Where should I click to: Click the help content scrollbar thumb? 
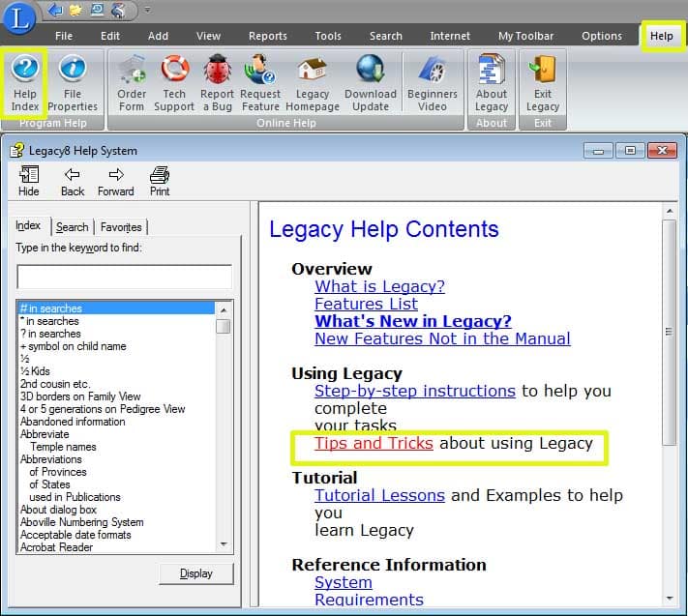point(670,332)
